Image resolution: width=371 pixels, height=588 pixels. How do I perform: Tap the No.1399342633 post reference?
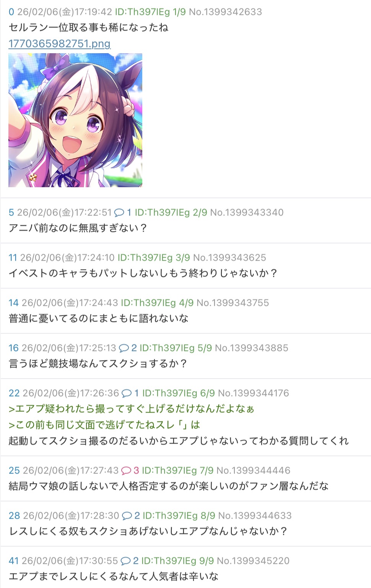(226, 12)
